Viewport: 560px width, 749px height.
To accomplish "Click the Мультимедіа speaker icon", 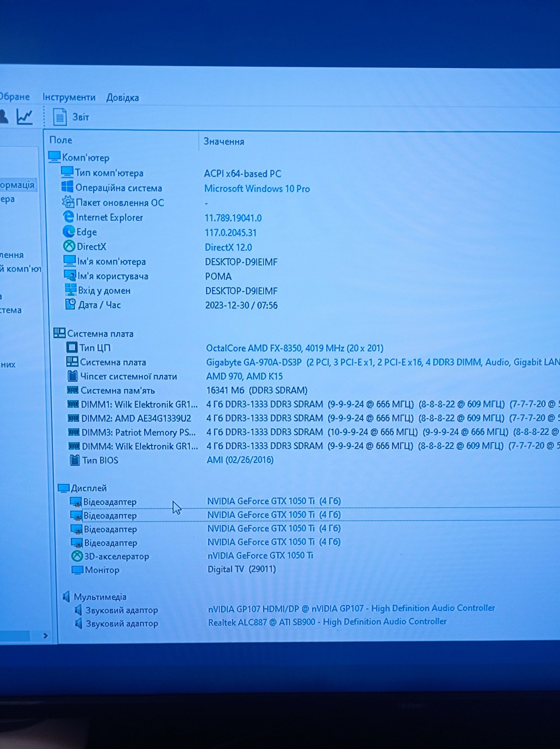I will (67, 597).
